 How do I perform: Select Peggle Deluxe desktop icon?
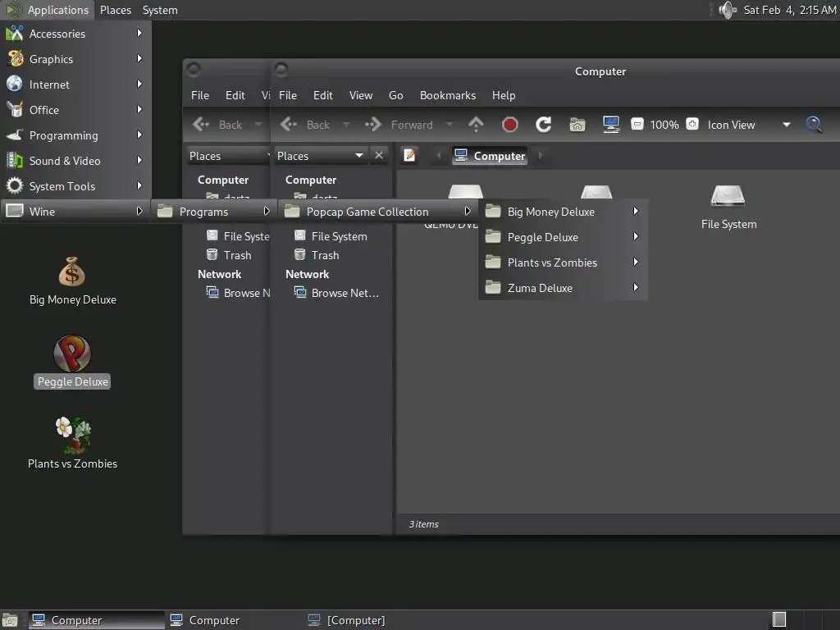tap(72, 362)
